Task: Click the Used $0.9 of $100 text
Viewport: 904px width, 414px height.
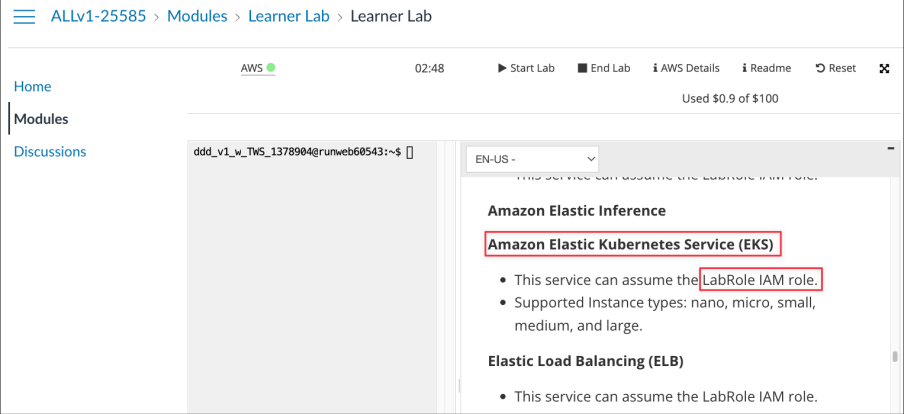Action: (x=730, y=99)
